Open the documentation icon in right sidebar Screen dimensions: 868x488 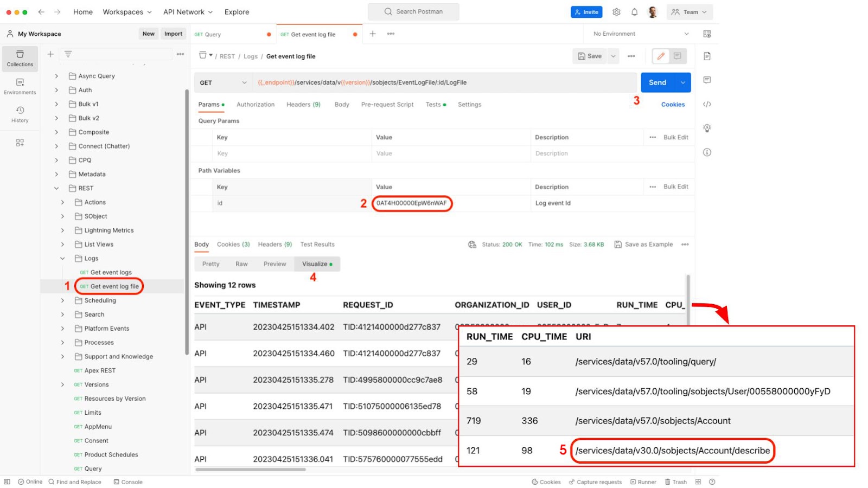[x=707, y=56]
